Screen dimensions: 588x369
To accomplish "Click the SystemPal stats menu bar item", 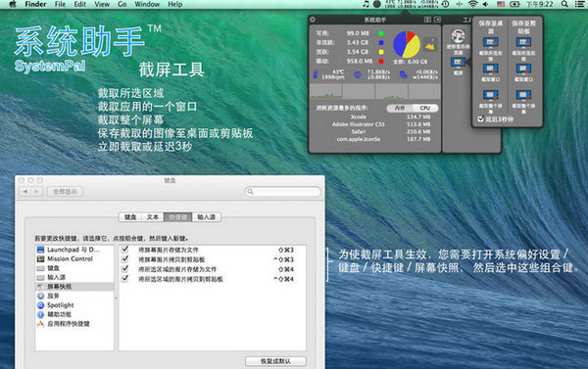I will tap(412, 4).
